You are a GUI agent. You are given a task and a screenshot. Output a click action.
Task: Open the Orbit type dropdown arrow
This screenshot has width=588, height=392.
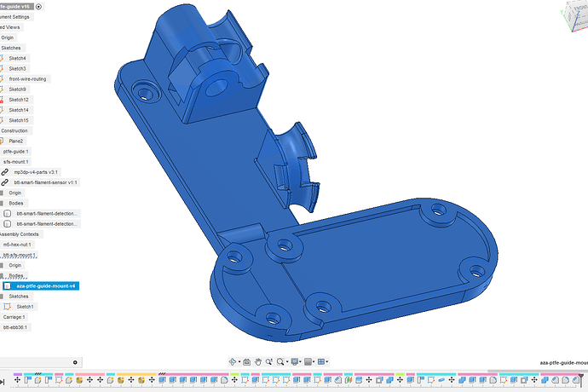(x=239, y=361)
